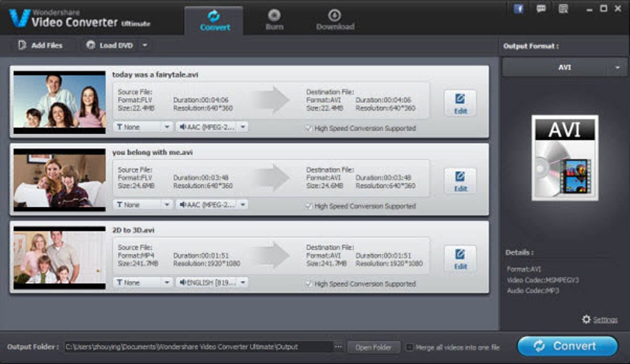Image resolution: width=630 pixels, height=364 pixels.
Task: Switch to the Burn tab
Action: click(274, 20)
